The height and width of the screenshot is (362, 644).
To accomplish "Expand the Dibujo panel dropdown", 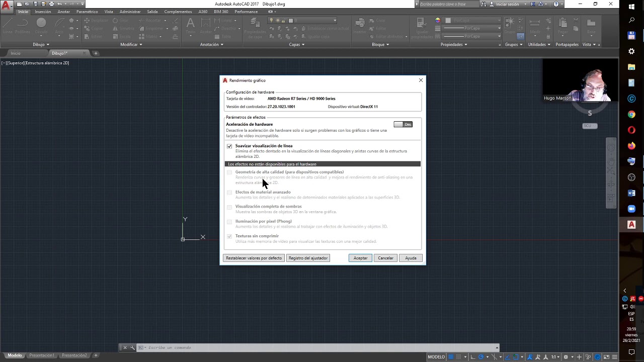I will tap(41, 44).
